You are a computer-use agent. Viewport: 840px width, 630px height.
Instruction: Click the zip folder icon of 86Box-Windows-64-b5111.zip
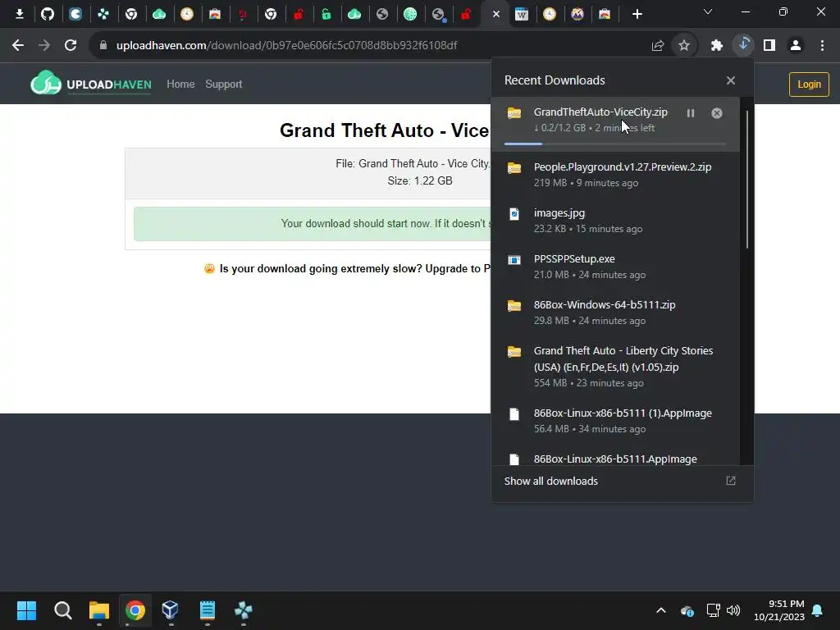coord(514,306)
